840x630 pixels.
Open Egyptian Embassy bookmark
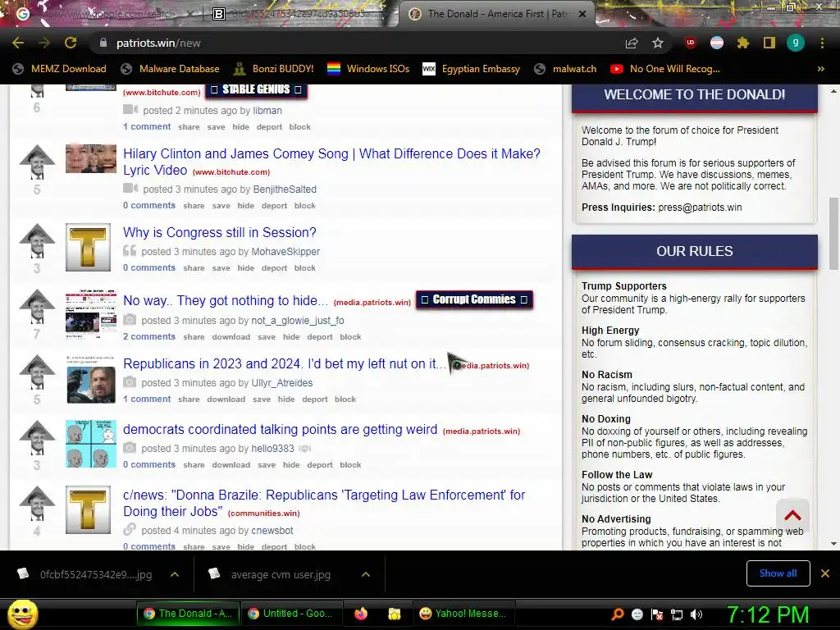(472, 69)
